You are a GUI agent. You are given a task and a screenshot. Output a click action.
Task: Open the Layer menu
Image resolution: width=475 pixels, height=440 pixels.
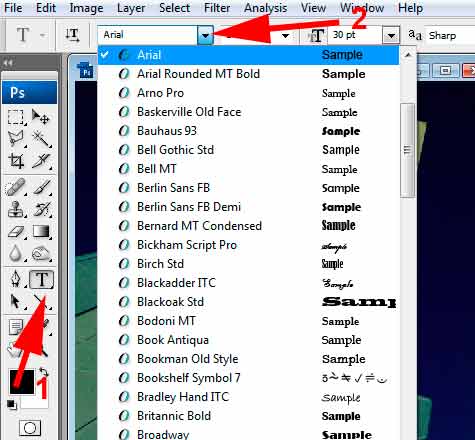[x=131, y=8]
